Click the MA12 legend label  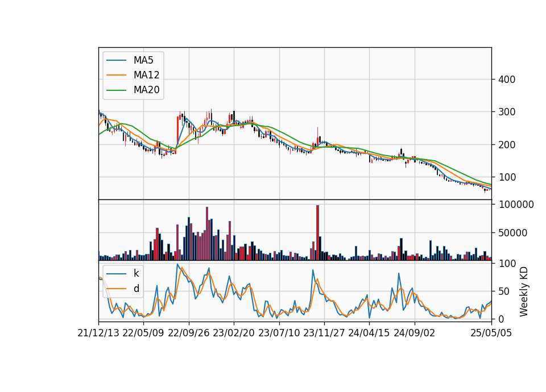tap(146, 75)
